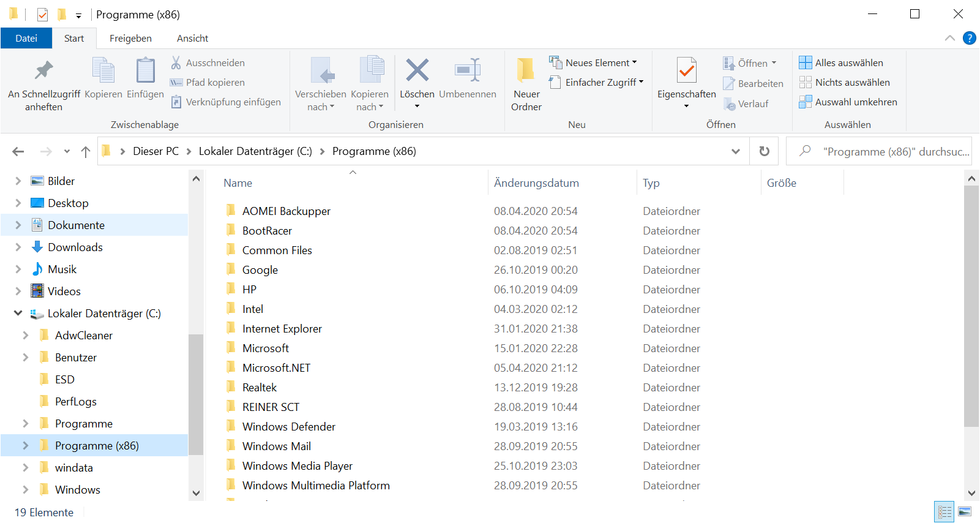The image size is (980, 523).
Task: Sort by the Name column header
Action: pyautogui.click(x=238, y=183)
